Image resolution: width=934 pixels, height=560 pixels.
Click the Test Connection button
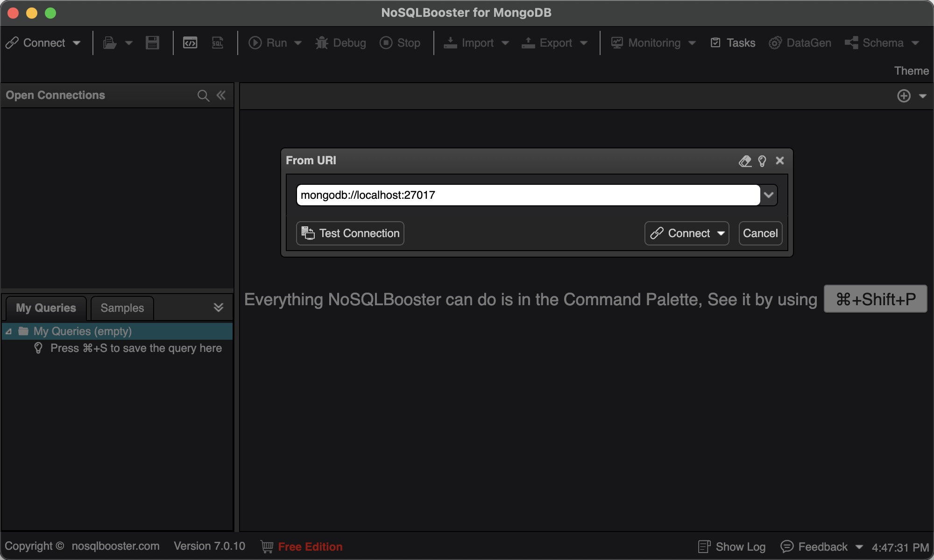pyautogui.click(x=350, y=233)
